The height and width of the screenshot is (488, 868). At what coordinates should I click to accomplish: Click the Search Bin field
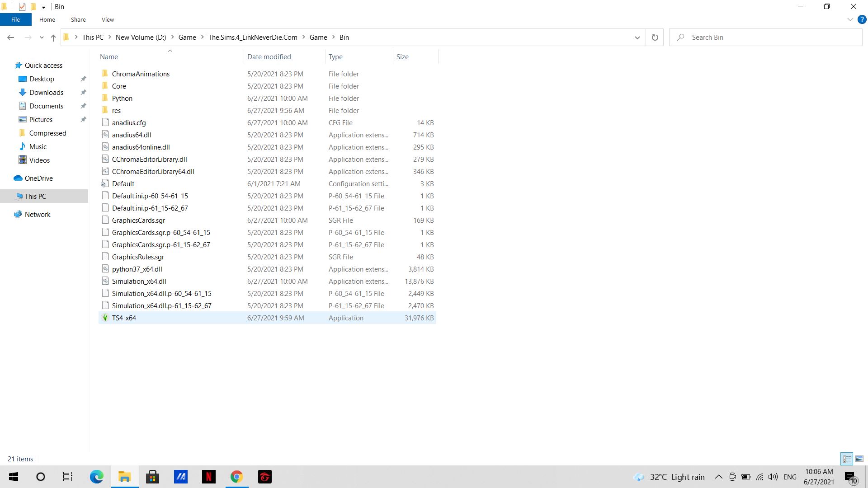pos(766,38)
